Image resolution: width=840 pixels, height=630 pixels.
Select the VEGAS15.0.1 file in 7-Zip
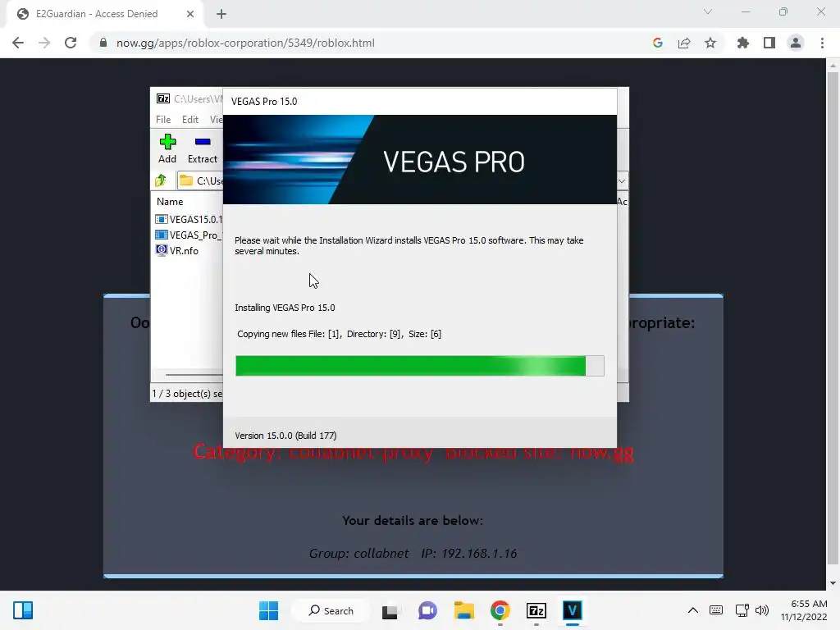click(x=189, y=219)
